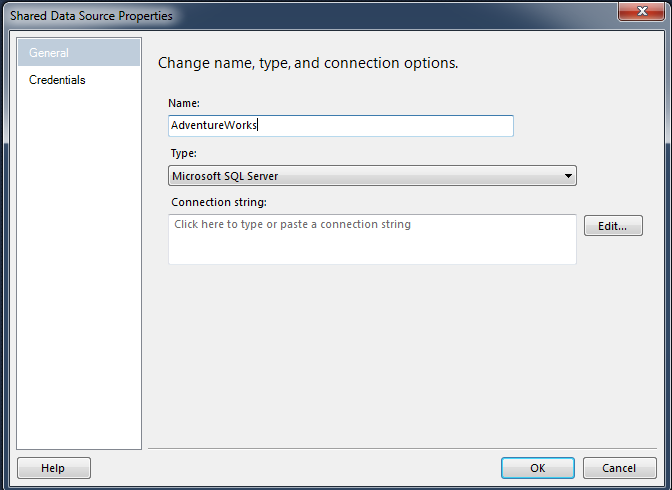The image size is (672, 490).
Task: Click the "Name:" label
Action: click(x=185, y=102)
